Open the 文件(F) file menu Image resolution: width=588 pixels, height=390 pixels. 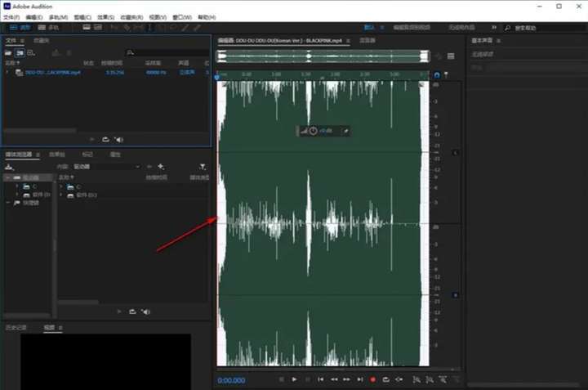click(x=11, y=17)
